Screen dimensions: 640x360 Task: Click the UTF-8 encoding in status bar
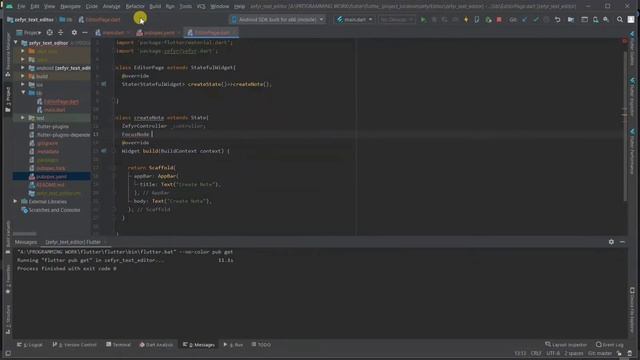click(x=553, y=353)
